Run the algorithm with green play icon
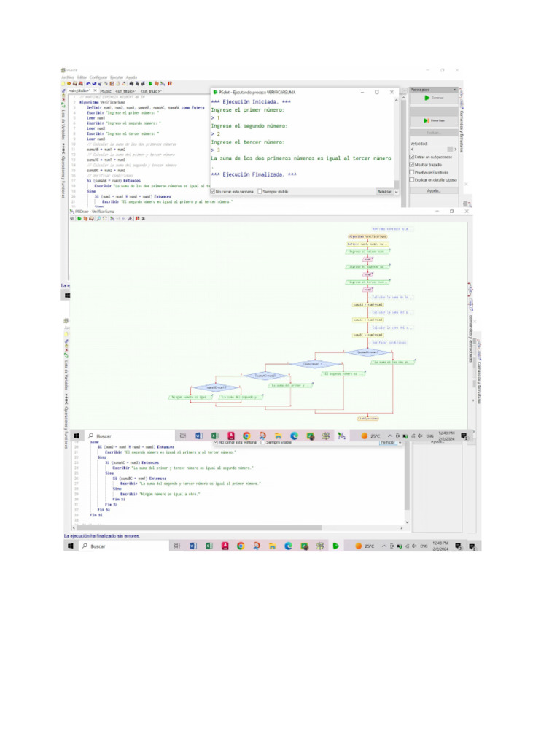560x747 pixels. [150, 84]
